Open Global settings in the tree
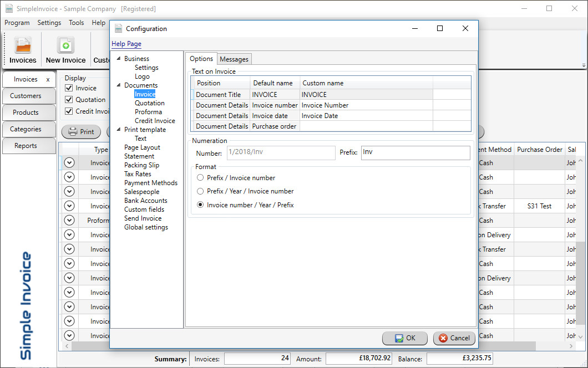Image resolution: width=588 pixels, height=368 pixels. (x=146, y=227)
